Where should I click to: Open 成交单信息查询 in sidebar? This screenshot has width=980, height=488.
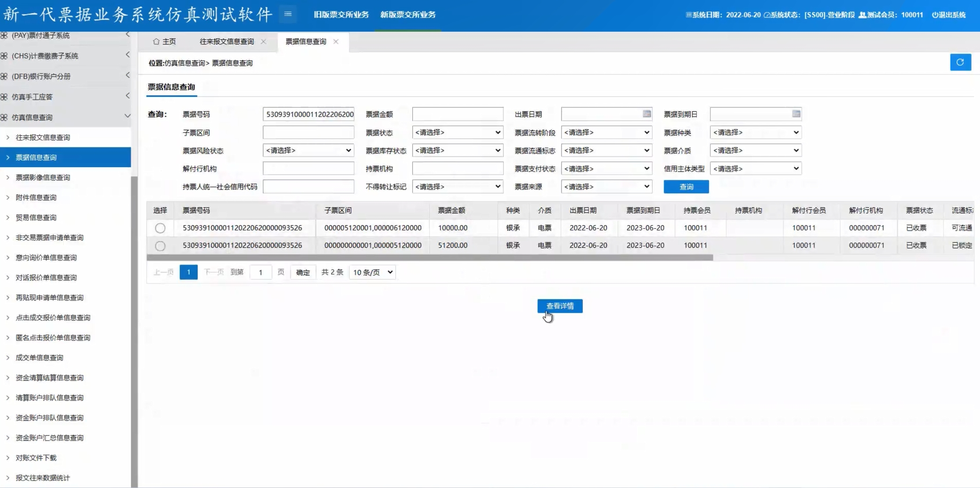coord(40,358)
